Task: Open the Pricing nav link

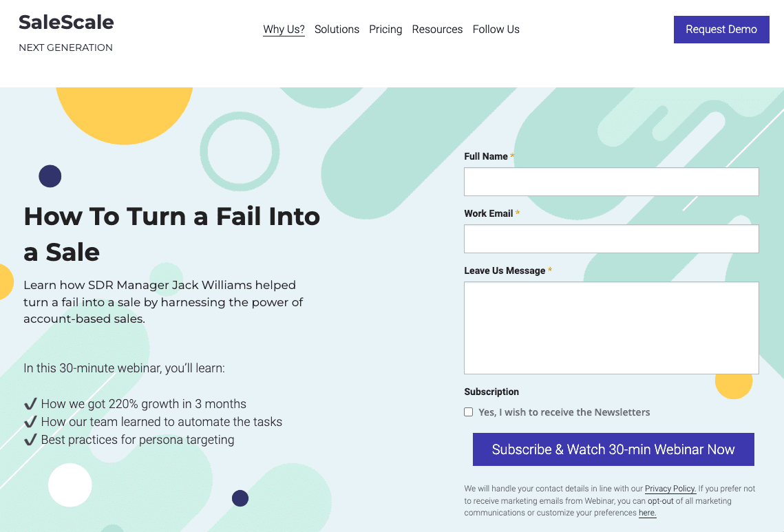Action: [x=385, y=30]
